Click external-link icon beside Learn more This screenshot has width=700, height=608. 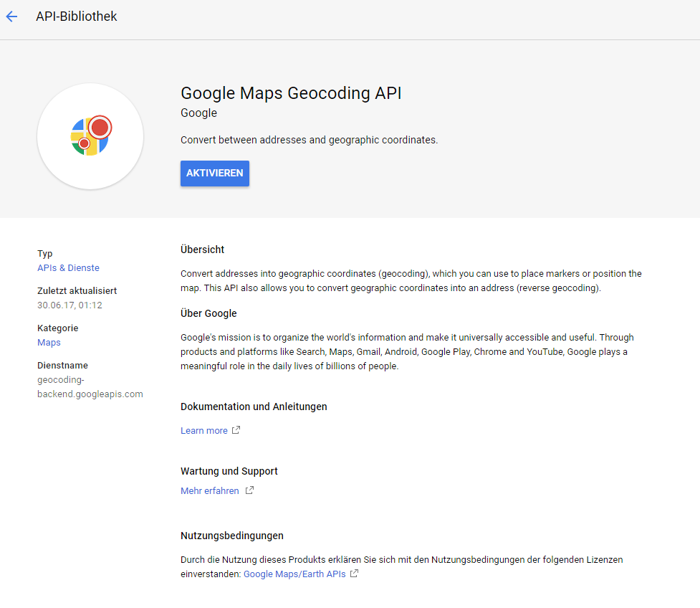click(236, 430)
